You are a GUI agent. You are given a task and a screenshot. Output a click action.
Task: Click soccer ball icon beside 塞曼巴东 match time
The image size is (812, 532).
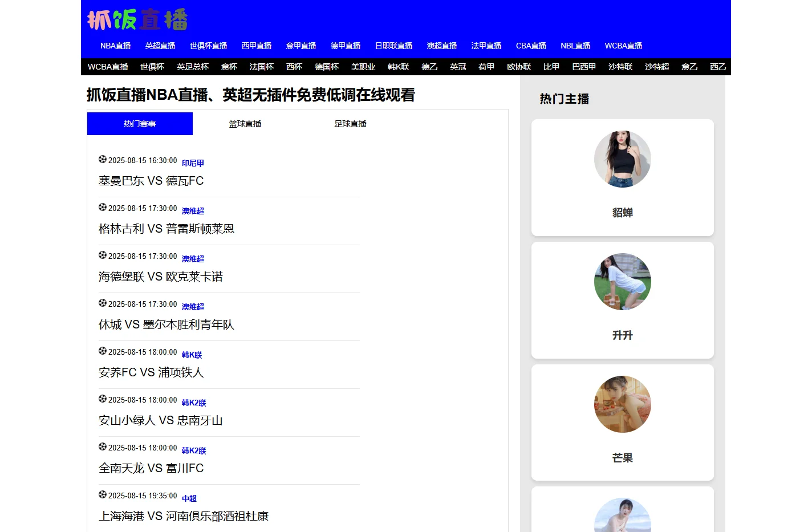(x=103, y=159)
